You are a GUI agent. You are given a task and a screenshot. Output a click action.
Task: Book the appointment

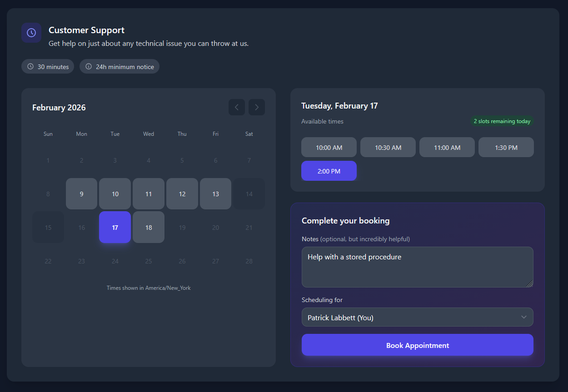[x=417, y=345]
